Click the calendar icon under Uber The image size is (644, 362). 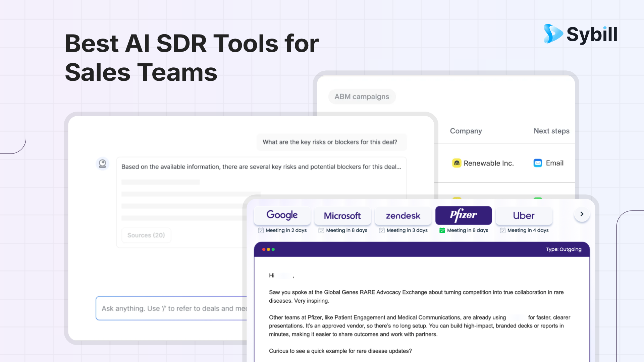(502, 230)
